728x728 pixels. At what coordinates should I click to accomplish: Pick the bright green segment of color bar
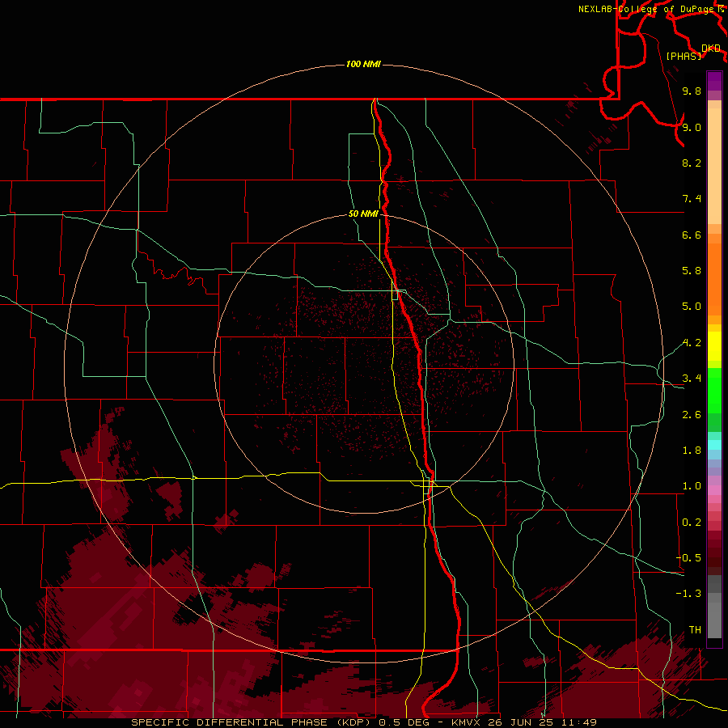point(714,391)
